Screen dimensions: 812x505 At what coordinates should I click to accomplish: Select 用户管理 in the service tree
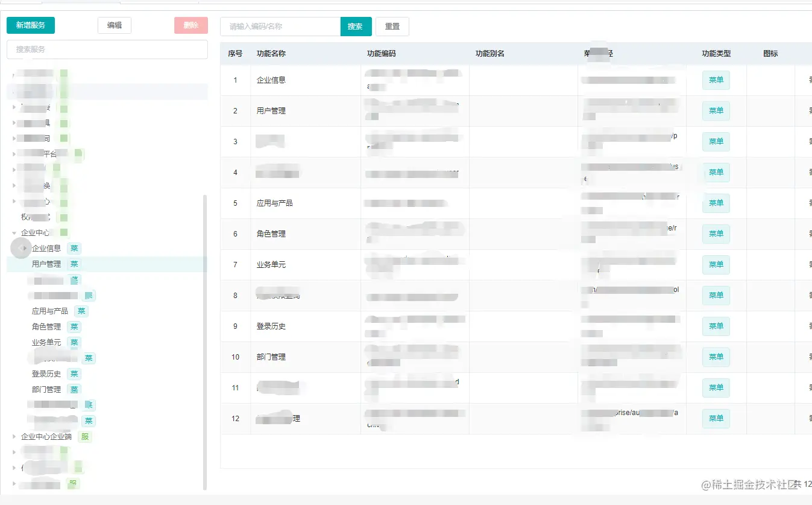46,264
